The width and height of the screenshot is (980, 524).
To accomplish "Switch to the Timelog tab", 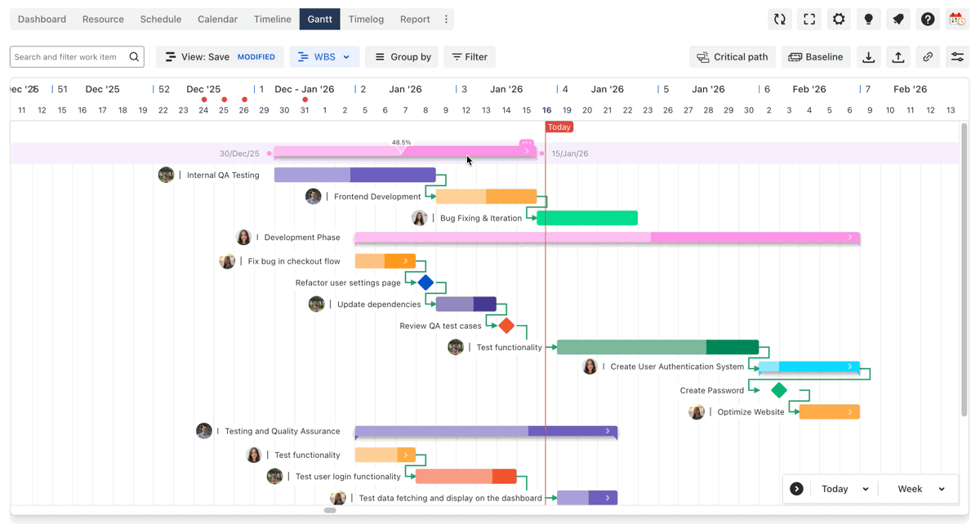I will point(366,20).
